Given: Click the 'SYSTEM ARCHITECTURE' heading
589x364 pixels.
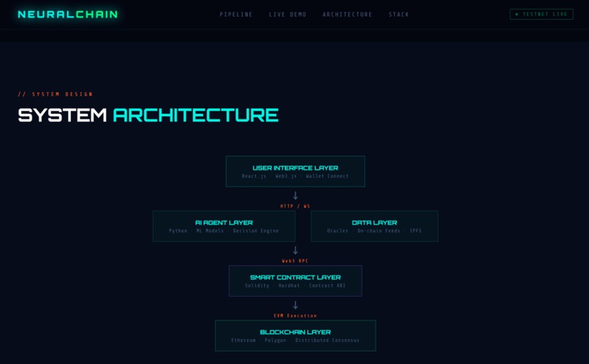Looking at the screenshot, I should coord(148,115).
